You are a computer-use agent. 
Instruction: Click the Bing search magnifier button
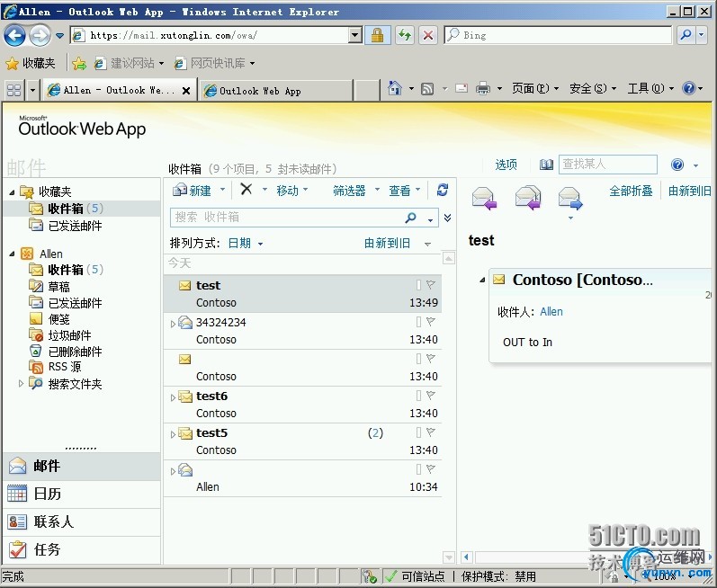click(x=686, y=35)
